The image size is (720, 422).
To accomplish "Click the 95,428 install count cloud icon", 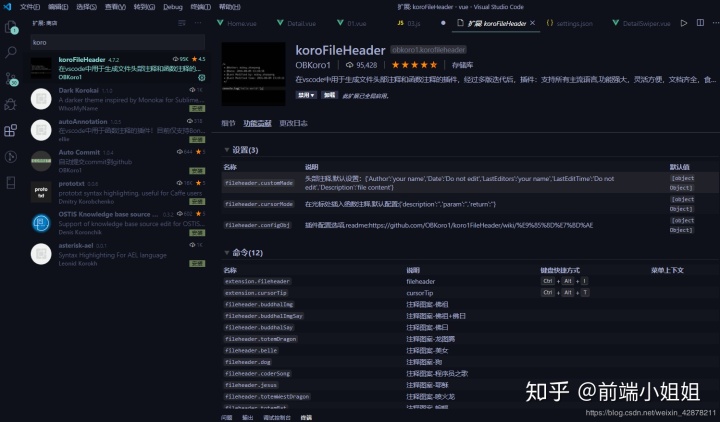I will tap(349, 65).
